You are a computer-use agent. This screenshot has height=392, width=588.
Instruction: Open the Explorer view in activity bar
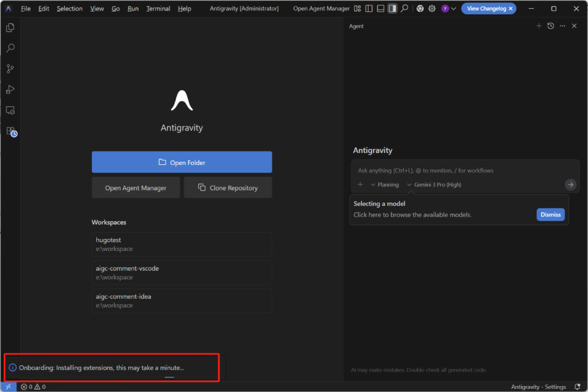pos(10,27)
